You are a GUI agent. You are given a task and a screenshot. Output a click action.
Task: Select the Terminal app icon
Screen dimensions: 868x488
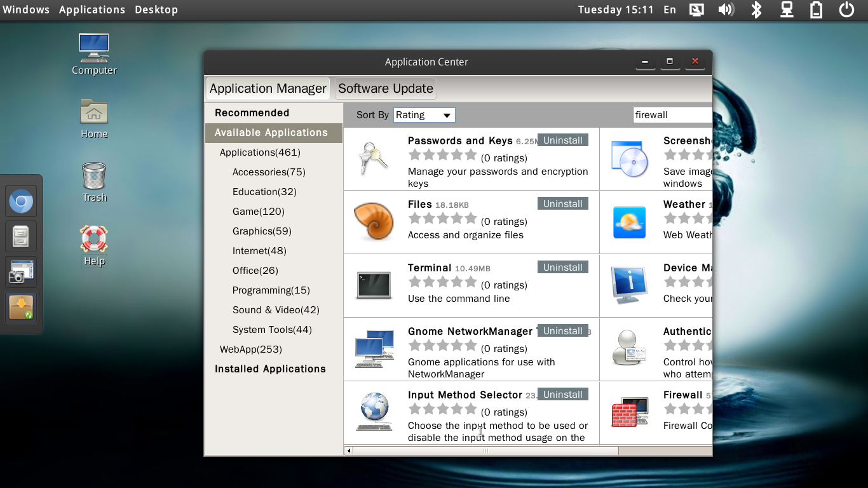374,285
